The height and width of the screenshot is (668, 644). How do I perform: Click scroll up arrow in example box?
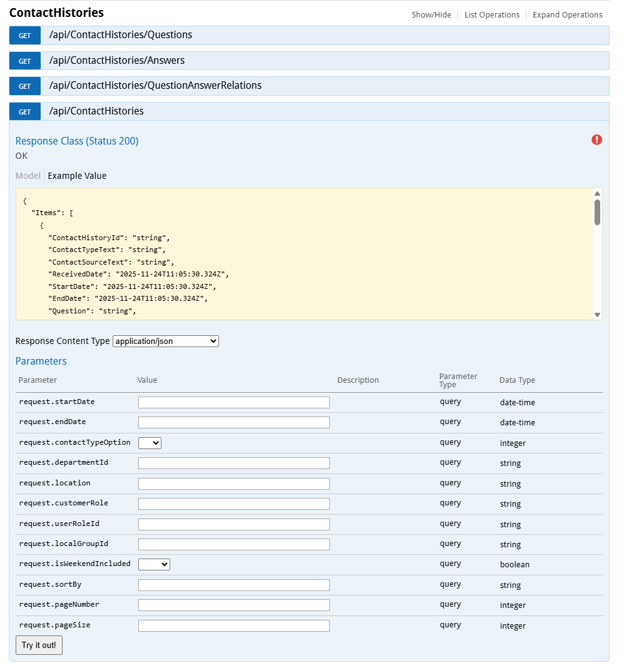pyautogui.click(x=597, y=193)
